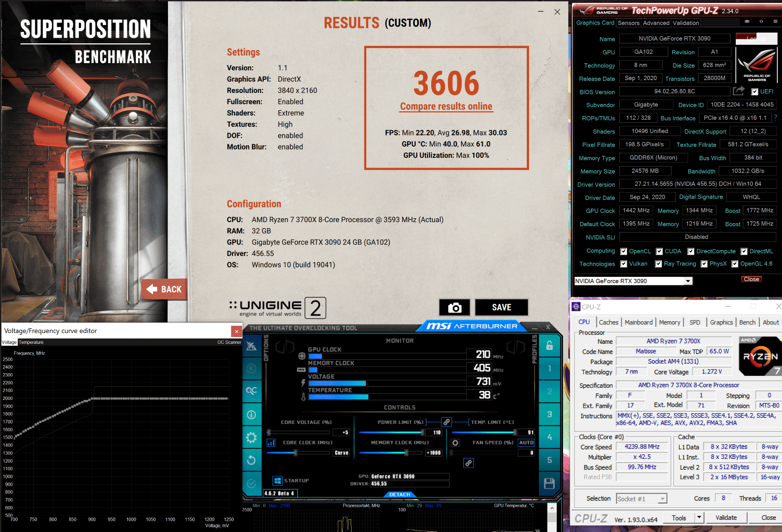Click the Core Voltage slider handle
This screenshot has width=782, height=532.
(x=269, y=432)
